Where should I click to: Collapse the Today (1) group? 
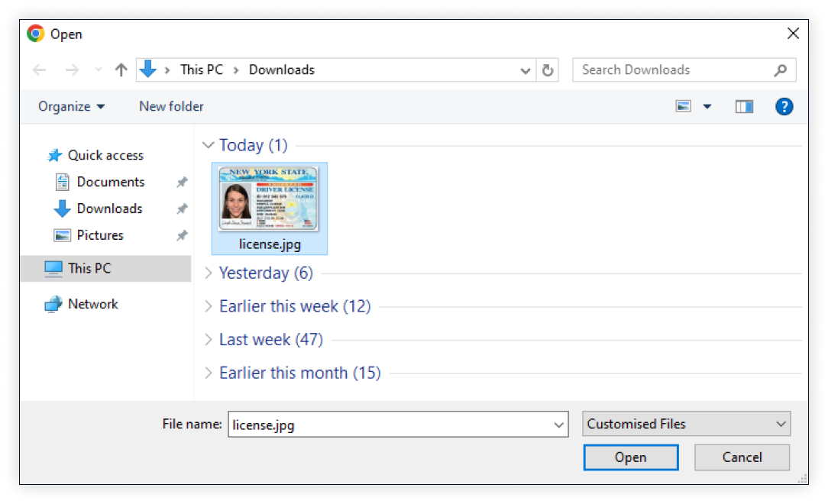(208, 145)
